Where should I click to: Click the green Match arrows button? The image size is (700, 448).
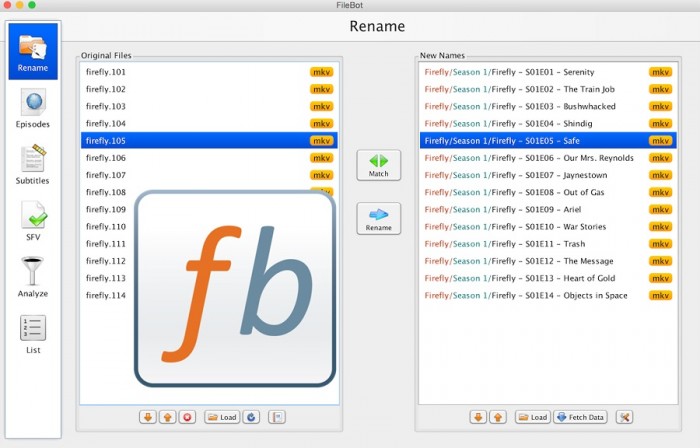(379, 165)
